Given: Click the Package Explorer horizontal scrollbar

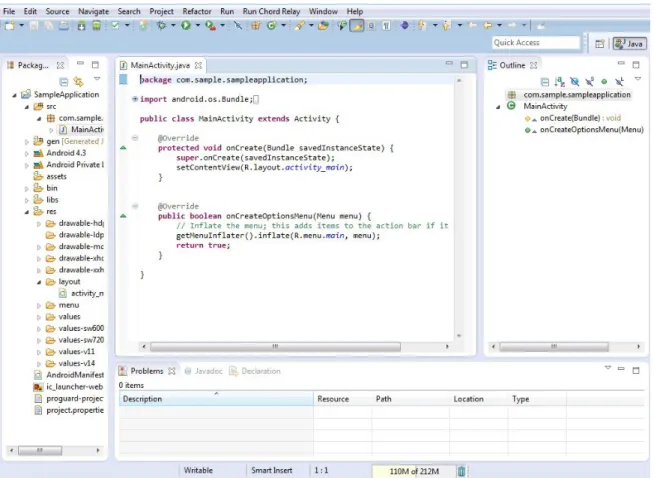Looking at the screenshot, I should coord(40,450).
